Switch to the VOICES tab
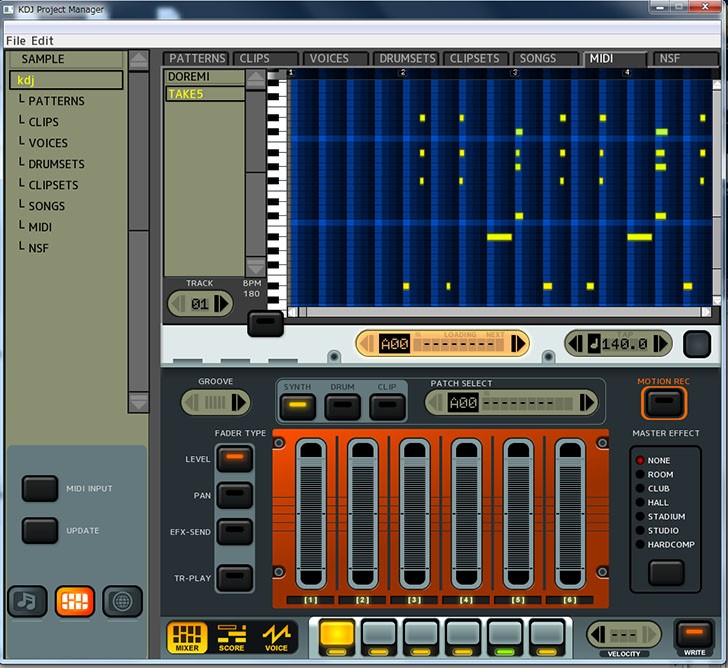Viewport: 728px width, 668px height. click(x=335, y=58)
